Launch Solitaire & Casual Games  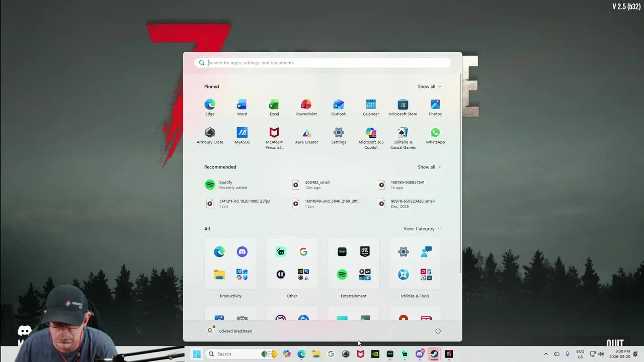click(403, 138)
